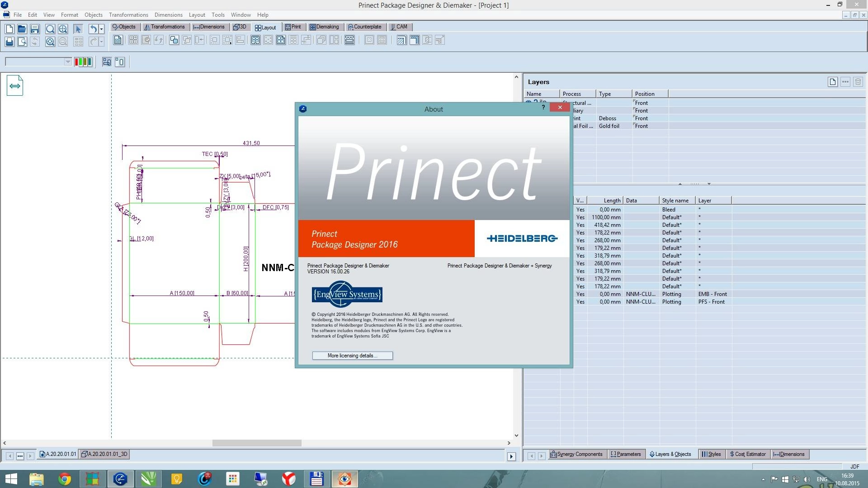This screenshot has height=488, width=868.
Task: Click the Layers panel ellipsis options icon
Action: coord(845,82)
